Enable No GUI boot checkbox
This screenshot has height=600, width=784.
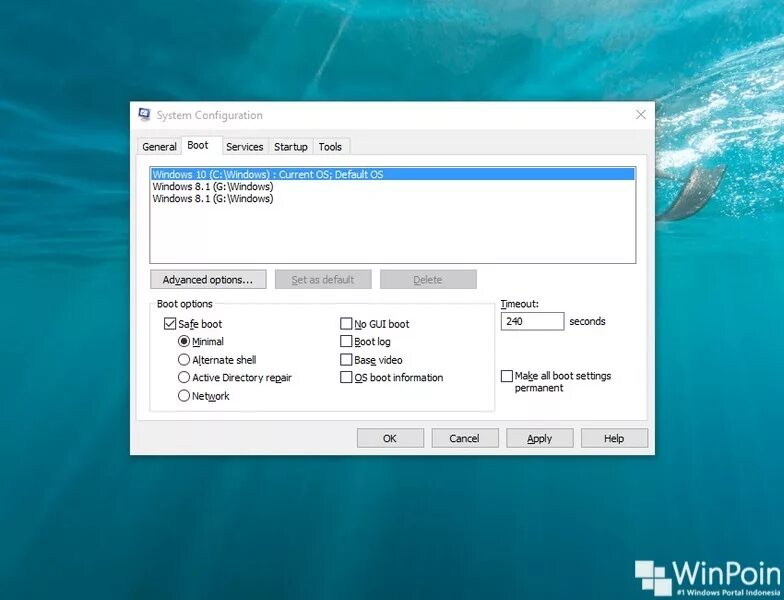[346, 324]
